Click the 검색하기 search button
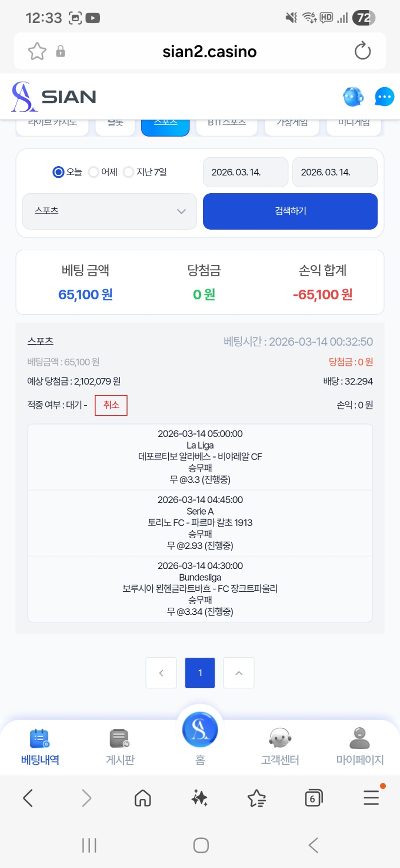The width and height of the screenshot is (400, 868). coord(290,211)
